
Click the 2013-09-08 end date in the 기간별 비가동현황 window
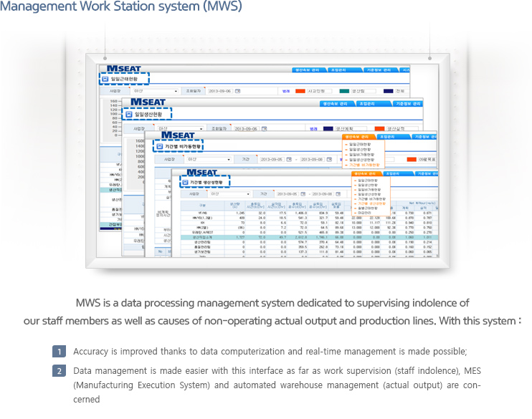click(312, 159)
